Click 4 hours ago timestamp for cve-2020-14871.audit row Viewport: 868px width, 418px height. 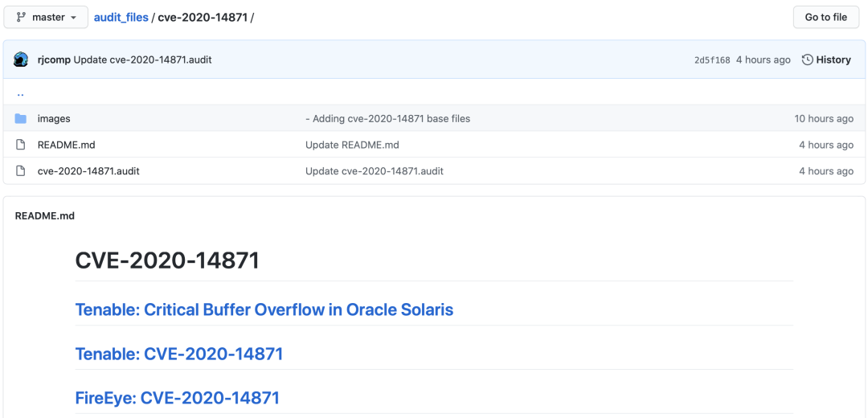tap(826, 171)
